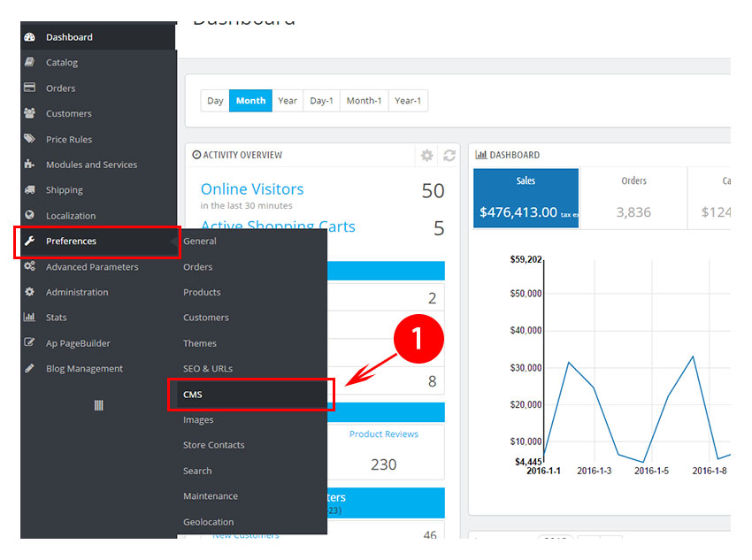Refresh the Activity Overview panel

[x=449, y=156]
